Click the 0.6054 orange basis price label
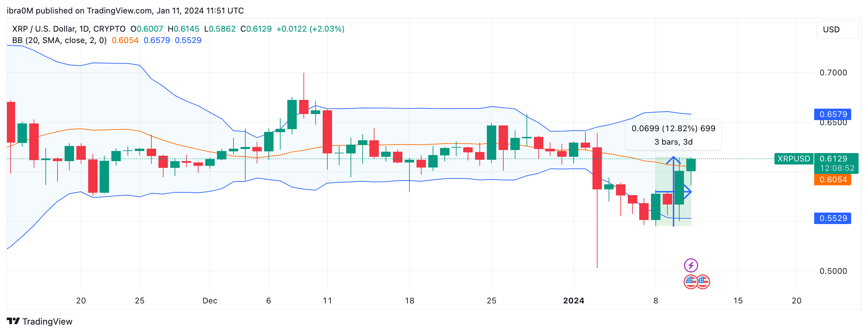The width and height of the screenshot is (868, 333). pyautogui.click(x=833, y=180)
